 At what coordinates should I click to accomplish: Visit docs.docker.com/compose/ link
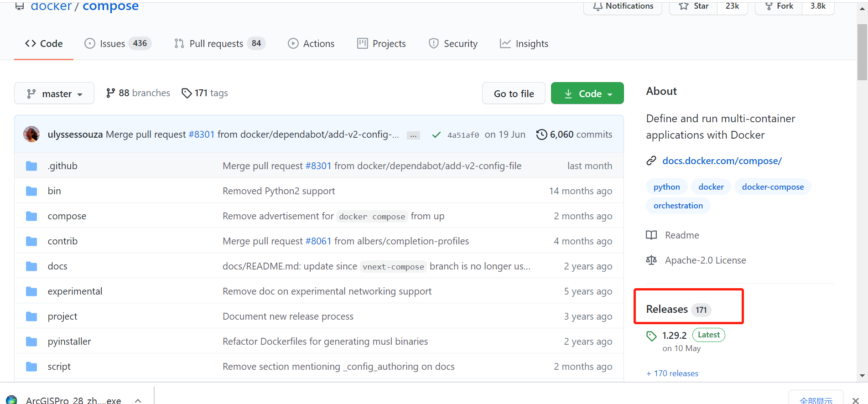pos(722,161)
